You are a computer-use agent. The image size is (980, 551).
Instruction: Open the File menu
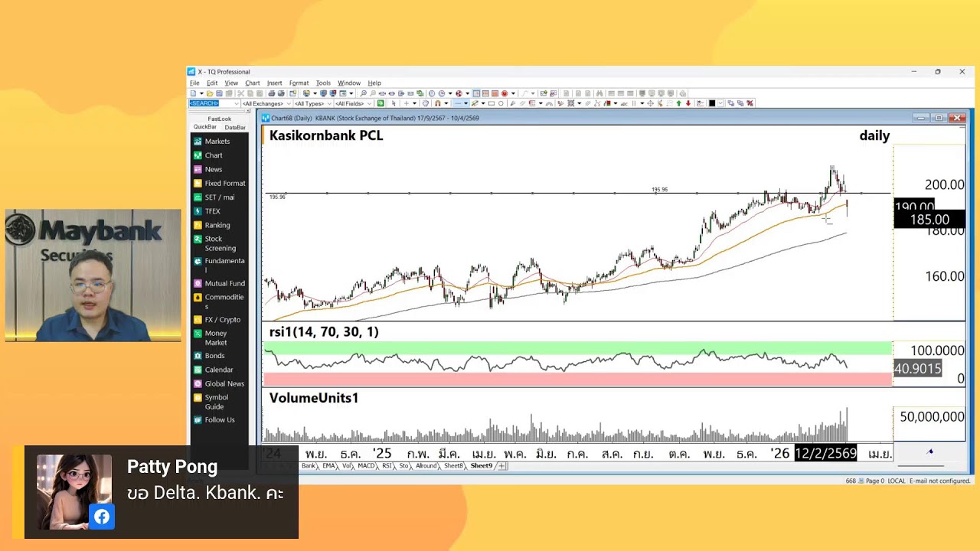(x=194, y=83)
